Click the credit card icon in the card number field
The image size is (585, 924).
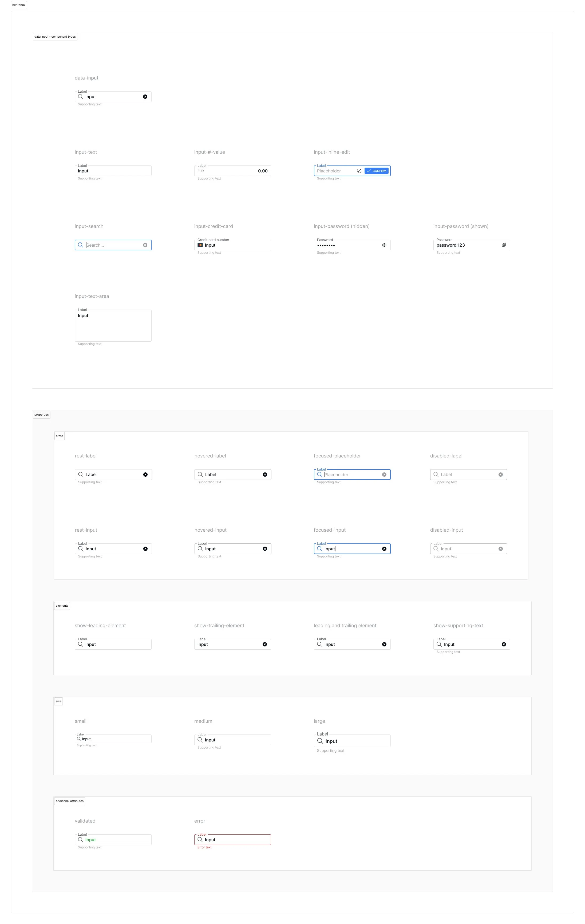pyautogui.click(x=200, y=245)
